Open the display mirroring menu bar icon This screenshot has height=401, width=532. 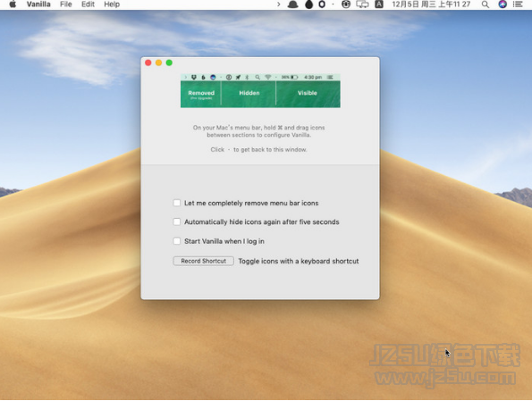(x=362, y=4)
